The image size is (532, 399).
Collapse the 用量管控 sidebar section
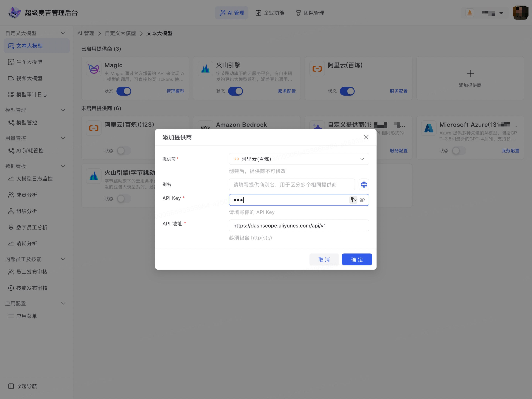(63, 138)
